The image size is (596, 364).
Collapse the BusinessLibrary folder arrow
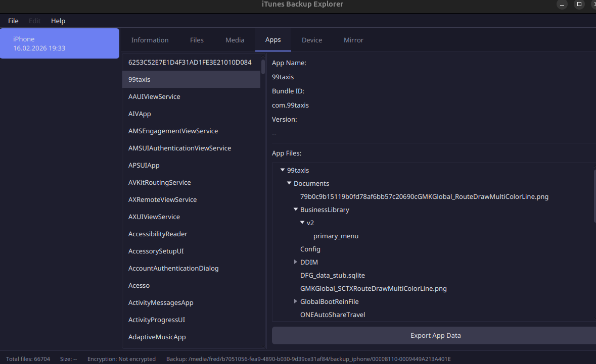[x=295, y=209]
